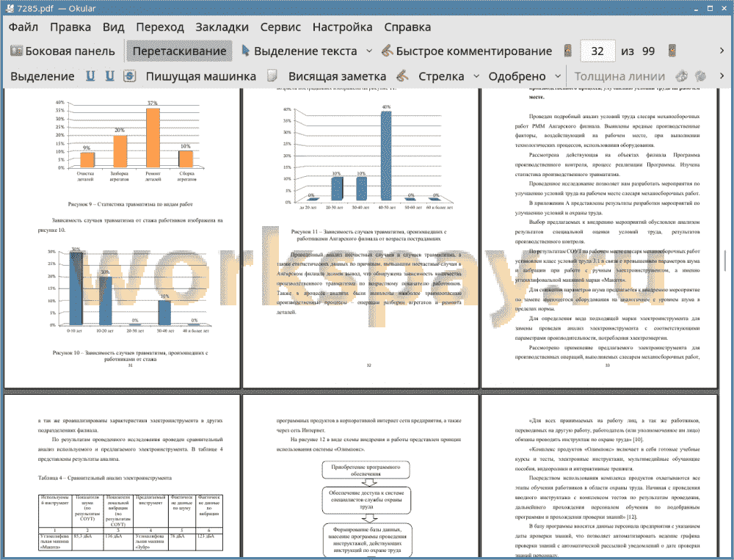Open the Сервис menu
The height and width of the screenshot is (560, 734).
(x=280, y=27)
